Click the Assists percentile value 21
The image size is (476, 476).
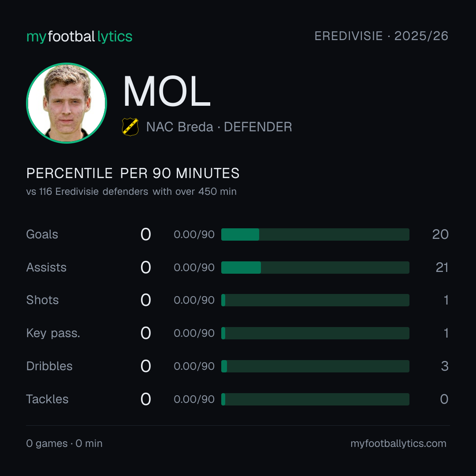click(442, 268)
